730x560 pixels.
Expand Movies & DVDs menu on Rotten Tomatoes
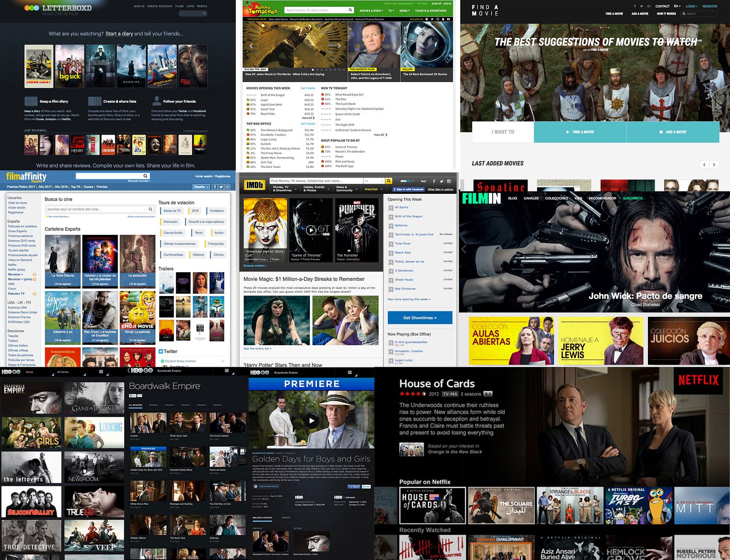tap(371, 10)
